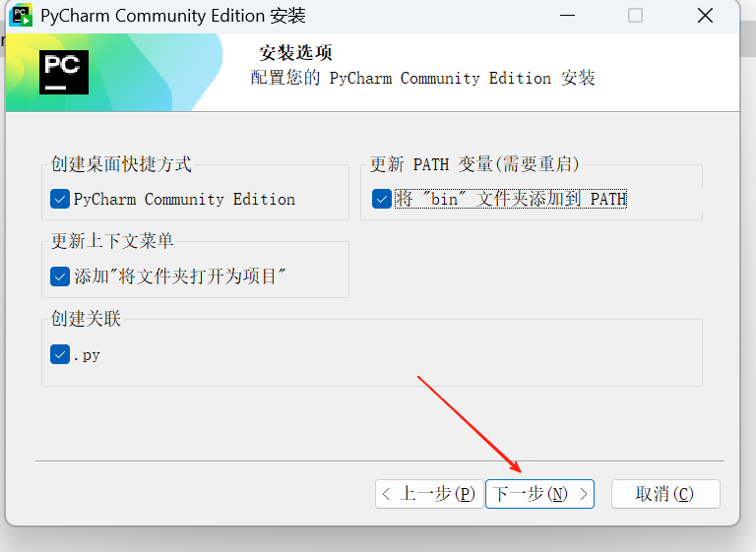Image resolution: width=756 pixels, height=552 pixels.
Task: Uncheck the PyCharm Community Edition desktop shortcut checkbox
Action: tap(60, 199)
